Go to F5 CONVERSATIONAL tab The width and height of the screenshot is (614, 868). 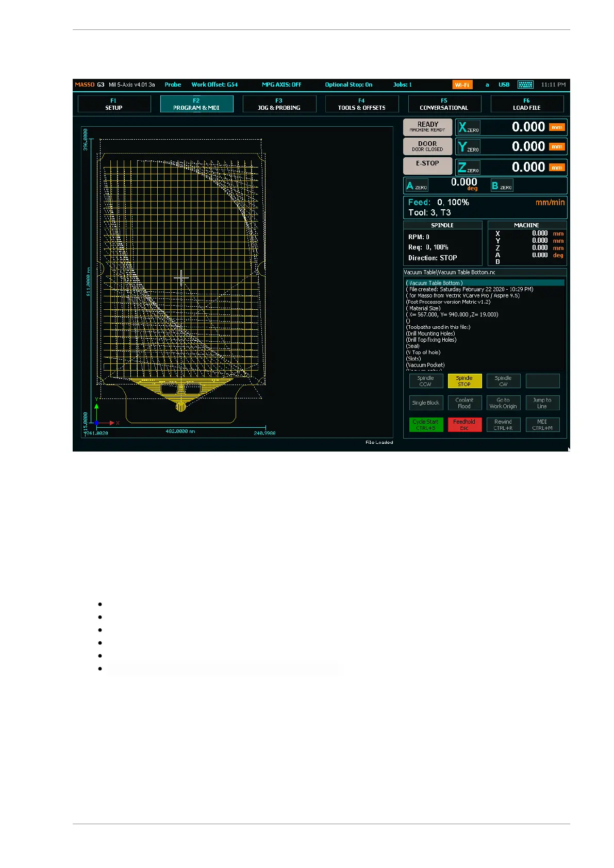coord(444,104)
